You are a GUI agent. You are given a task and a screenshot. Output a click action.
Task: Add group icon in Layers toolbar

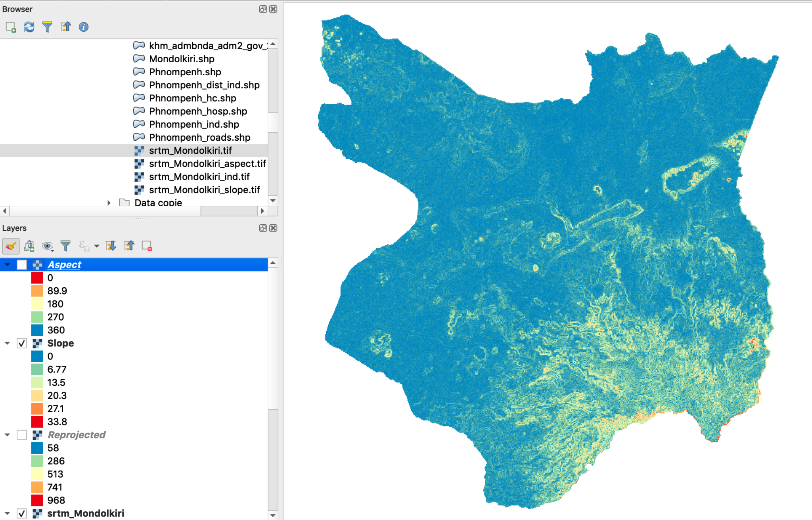pos(29,246)
